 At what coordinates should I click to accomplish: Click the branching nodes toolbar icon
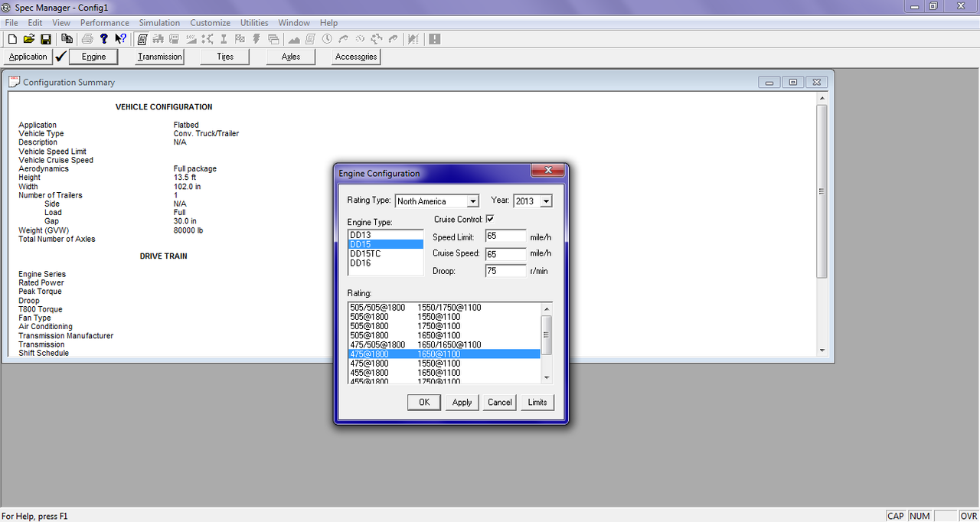click(207, 39)
